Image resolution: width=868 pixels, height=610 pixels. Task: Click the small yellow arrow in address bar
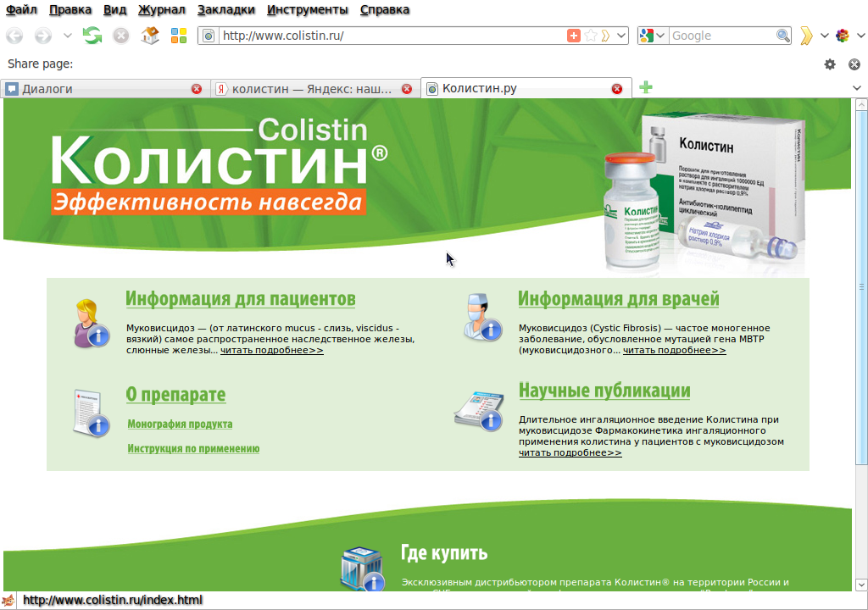605,36
